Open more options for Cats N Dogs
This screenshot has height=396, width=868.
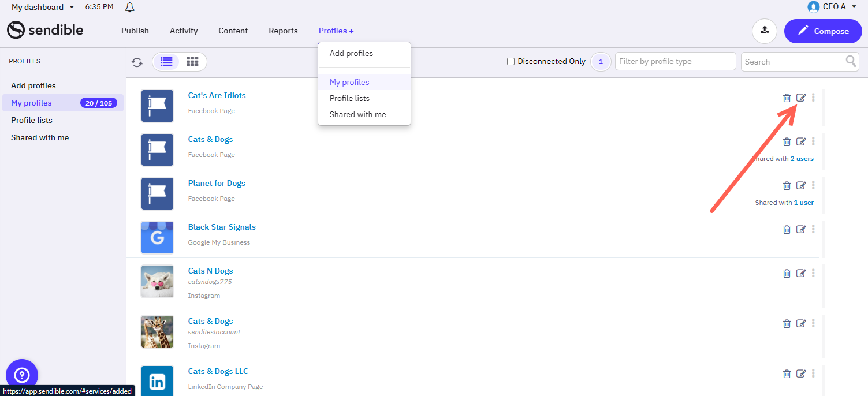813,273
